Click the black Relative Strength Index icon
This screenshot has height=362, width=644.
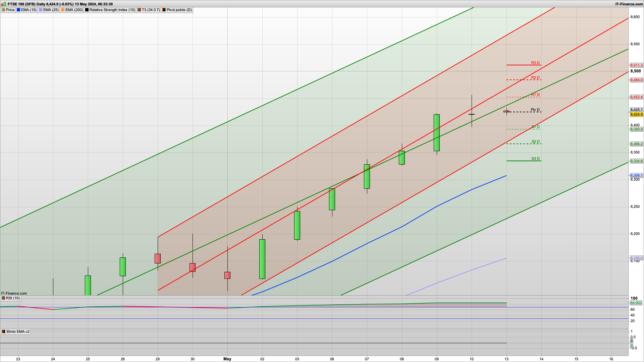[87, 10]
